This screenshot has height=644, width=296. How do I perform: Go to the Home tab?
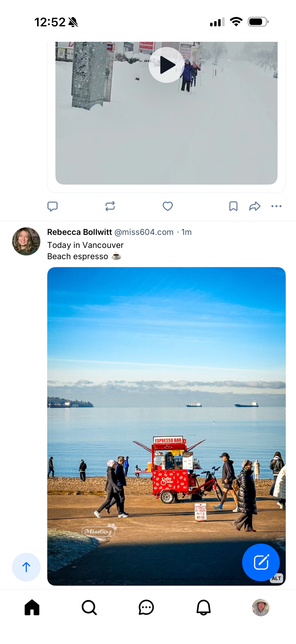(32, 608)
